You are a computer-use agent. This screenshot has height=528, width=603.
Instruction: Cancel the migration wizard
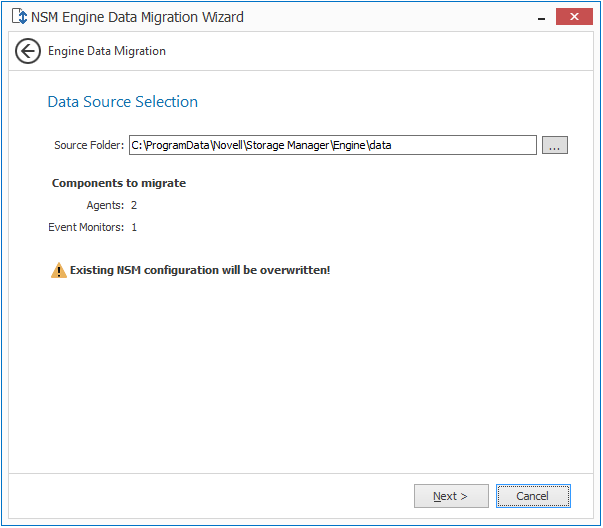[x=532, y=496]
